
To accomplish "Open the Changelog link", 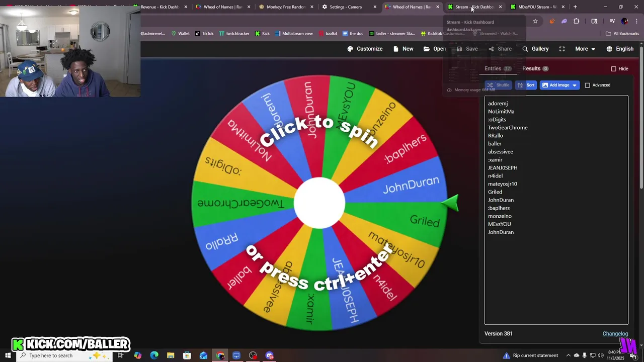I will (x=615, y=333).
